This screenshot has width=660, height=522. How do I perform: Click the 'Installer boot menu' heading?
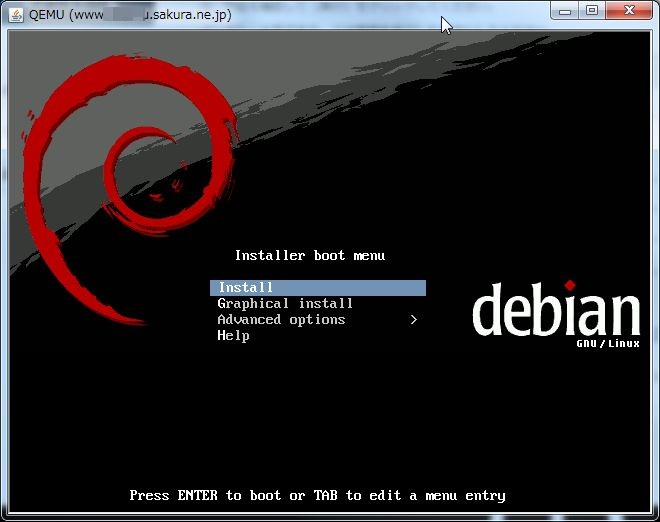310,256
